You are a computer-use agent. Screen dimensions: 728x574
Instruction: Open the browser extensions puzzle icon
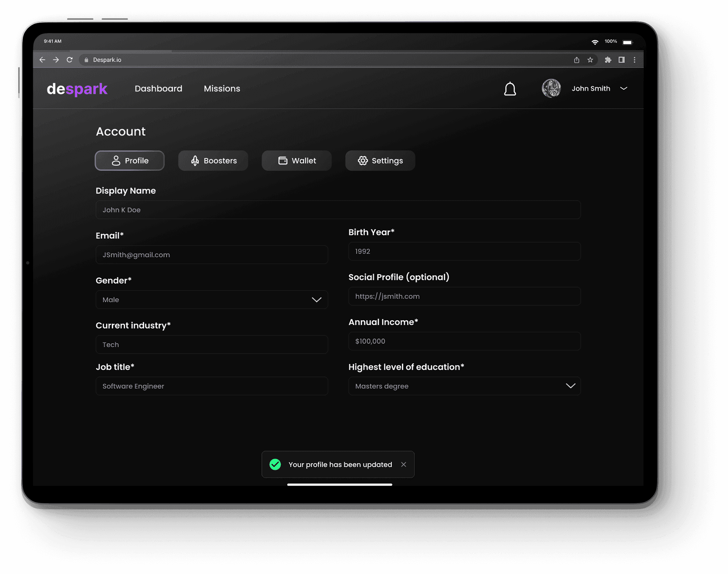point(608,60)
